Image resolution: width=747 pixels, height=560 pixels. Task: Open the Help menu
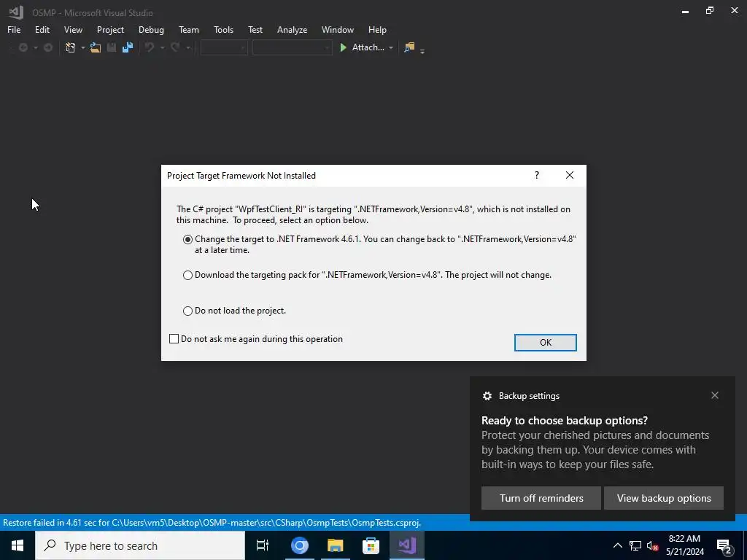(377, 29)
